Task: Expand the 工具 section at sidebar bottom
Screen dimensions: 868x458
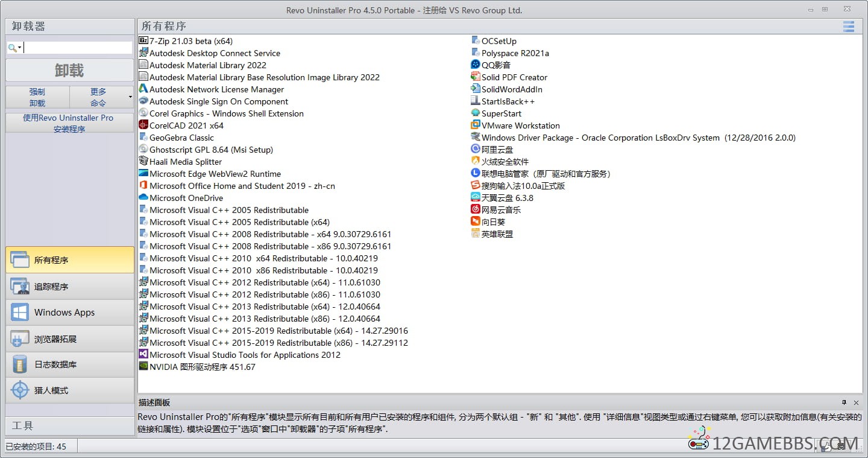Action: pyautogui.click(x=70, y=425)
